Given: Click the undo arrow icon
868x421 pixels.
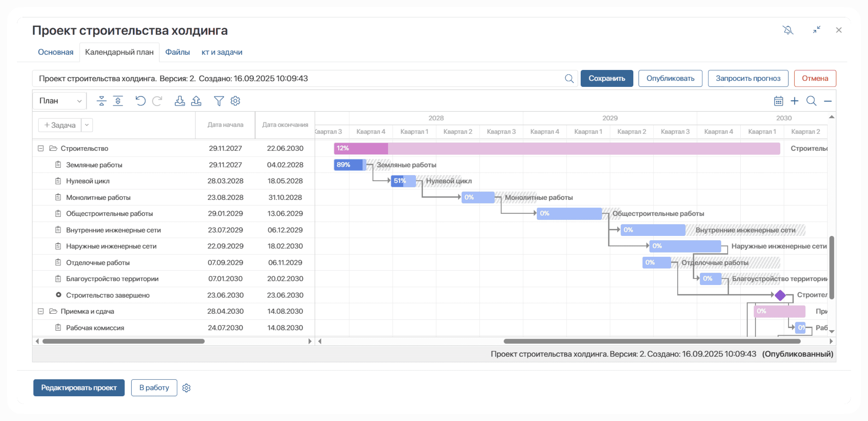Looking at the screenshot, I should click(140, 101).
